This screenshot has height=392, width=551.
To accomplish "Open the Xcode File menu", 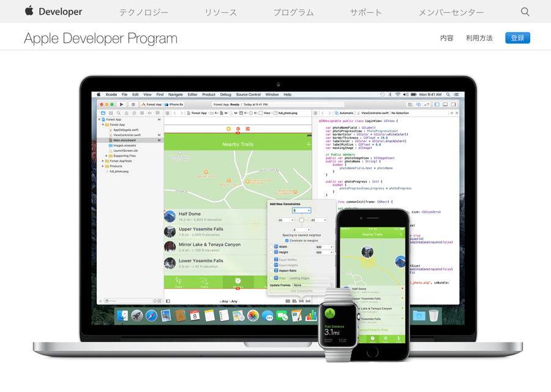I will [x=125, y=94].
